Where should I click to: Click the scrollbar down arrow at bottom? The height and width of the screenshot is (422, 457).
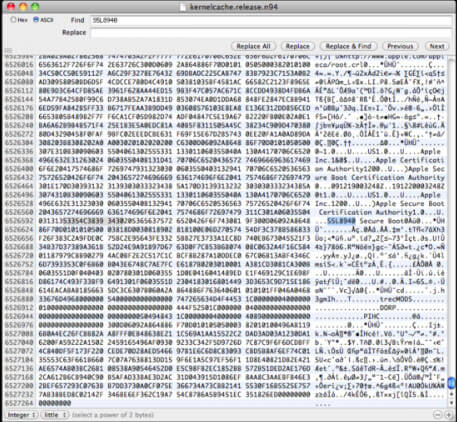pyautogui.click(x=451, y=403)
